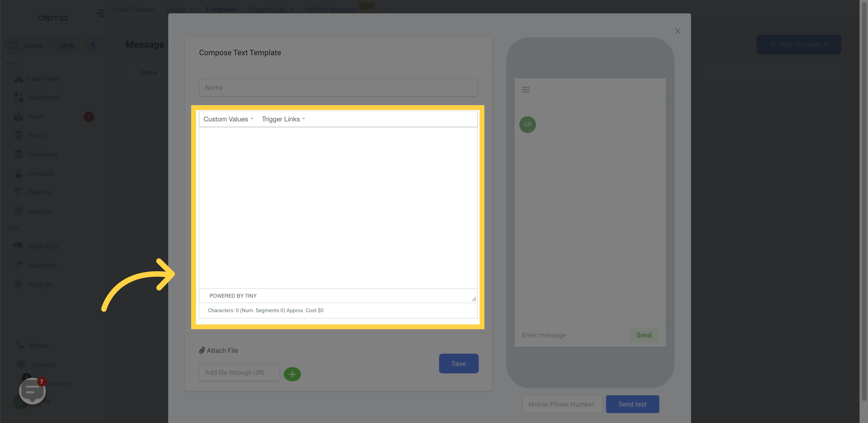868x423 pixels.
Task: Select the Templates tab
Action: pyautogui.click(x=221, y=9)
